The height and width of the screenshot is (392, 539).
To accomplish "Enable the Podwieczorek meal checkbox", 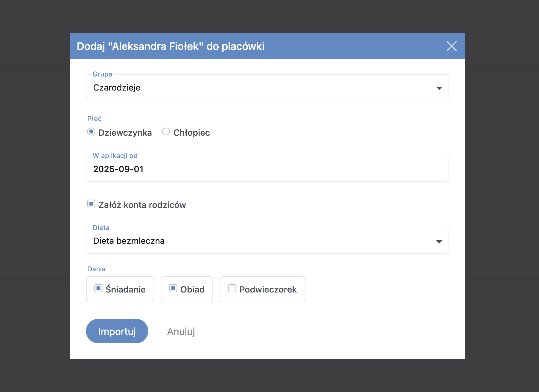I will pyautogui.click(x=232, y=288).
